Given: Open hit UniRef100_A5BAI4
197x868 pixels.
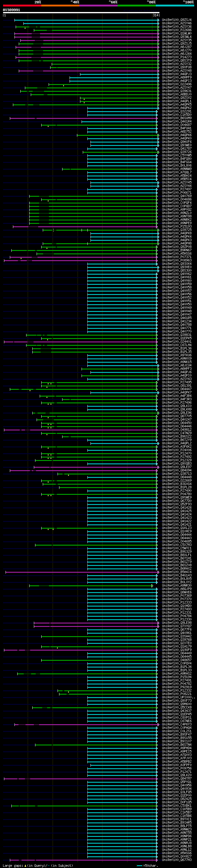Looking at the screenshot, I should coord(177,176).
